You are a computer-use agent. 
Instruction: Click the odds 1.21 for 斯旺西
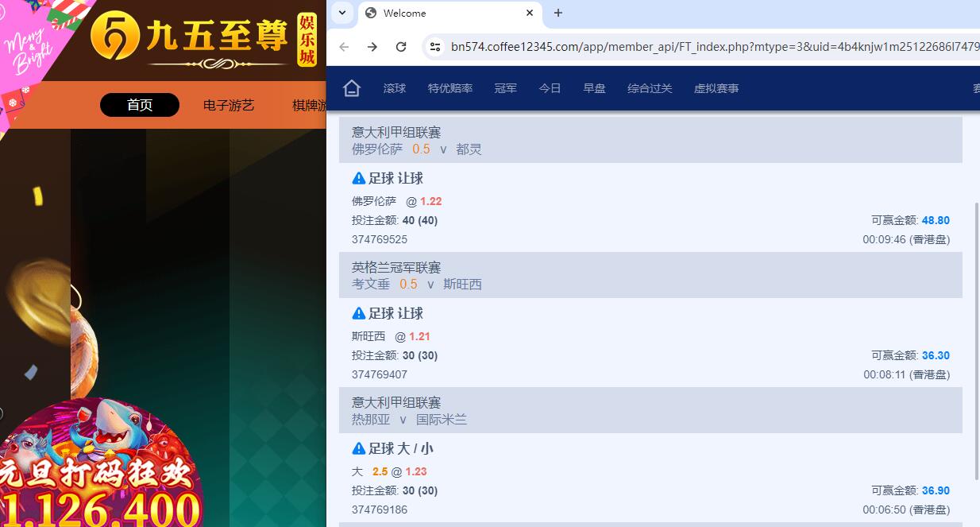pos(420,336)
